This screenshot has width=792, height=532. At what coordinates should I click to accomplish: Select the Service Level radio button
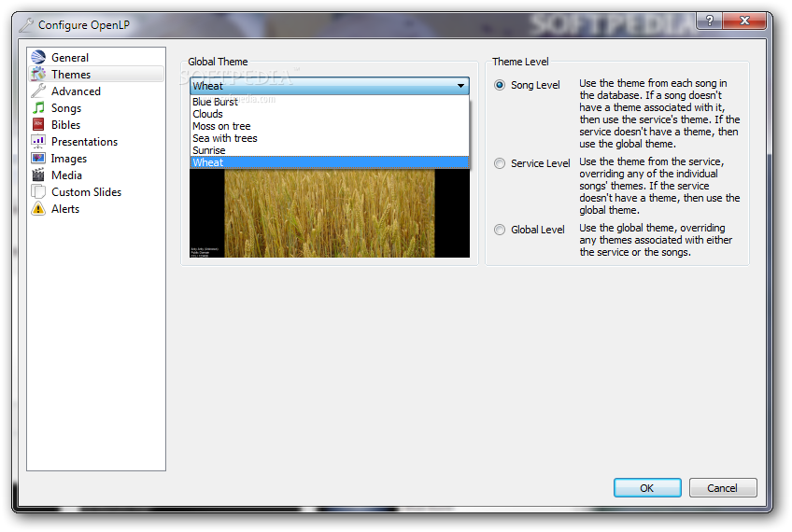click(x=500, y=163)
